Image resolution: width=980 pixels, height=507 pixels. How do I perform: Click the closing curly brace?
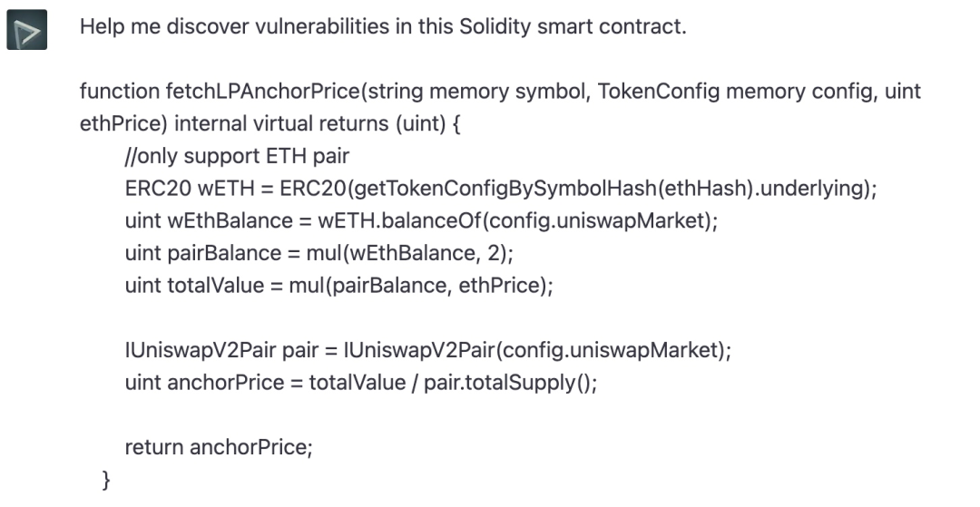[105, 480]
